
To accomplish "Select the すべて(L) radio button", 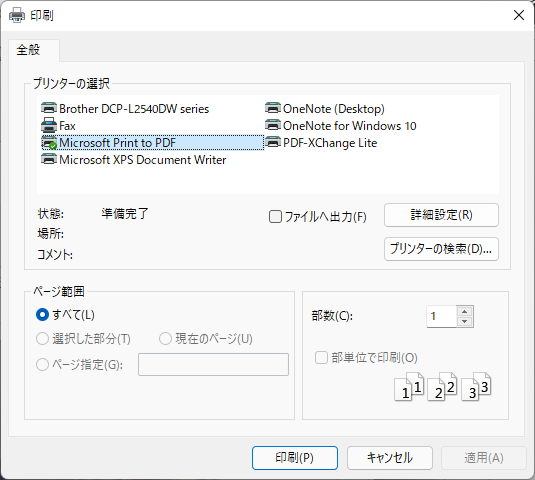I will pyautogui.click(x=42, y=315).
